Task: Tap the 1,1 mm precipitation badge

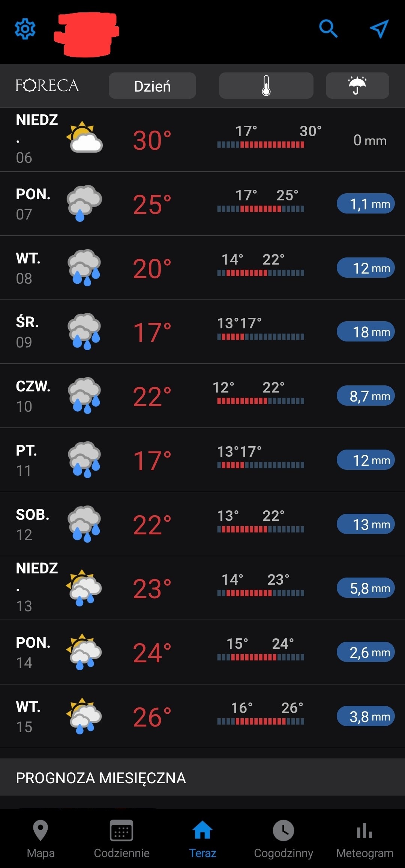Action: 366,204
